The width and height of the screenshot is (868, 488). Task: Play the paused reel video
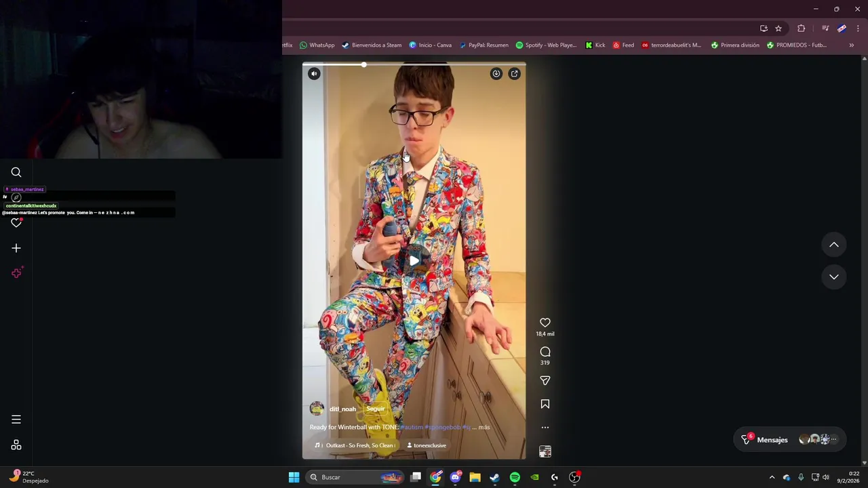click(414, 260)
